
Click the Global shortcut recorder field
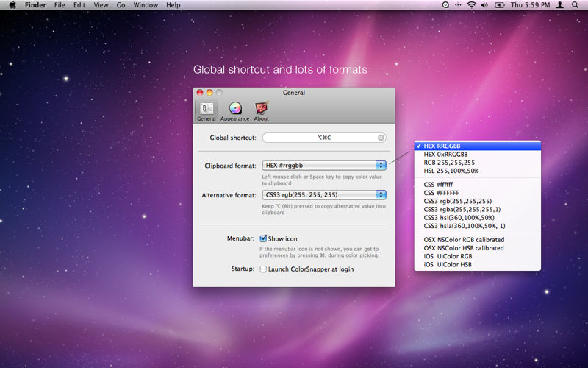(324, 138)
